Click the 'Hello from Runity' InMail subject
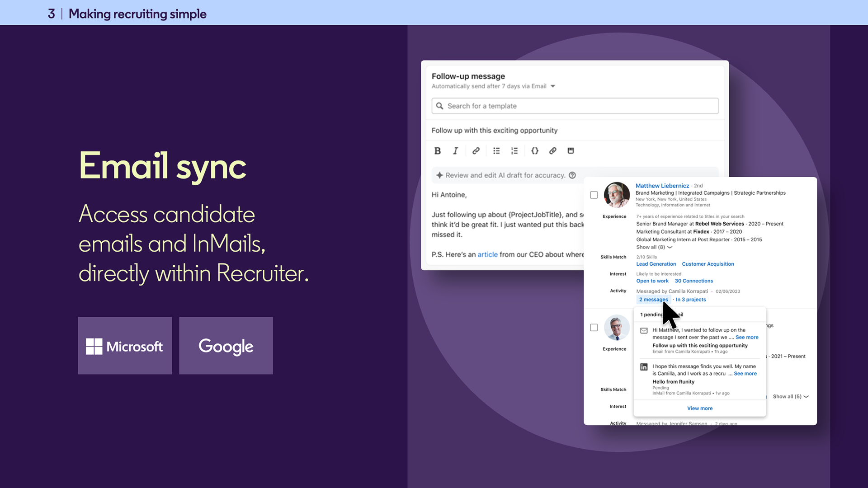 pos(673,382)
